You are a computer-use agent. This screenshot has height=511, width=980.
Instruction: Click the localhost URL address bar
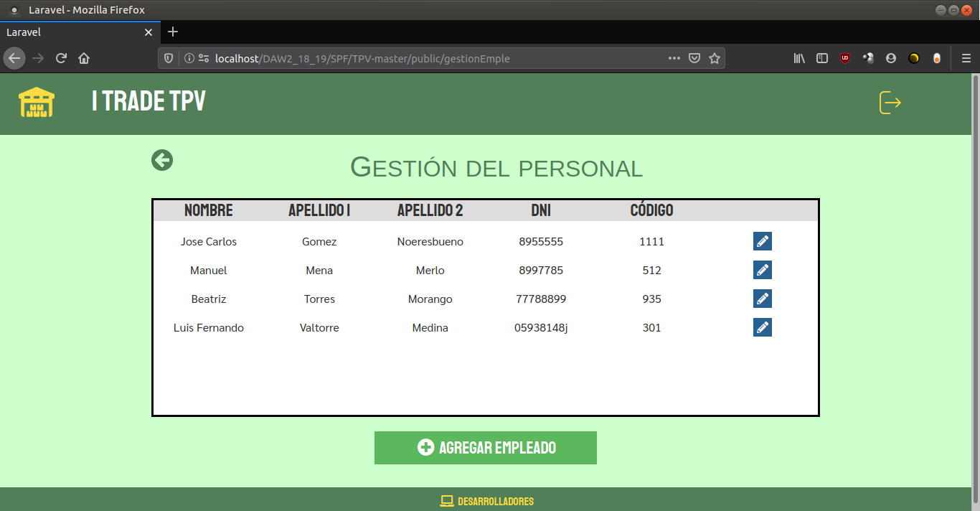[430, 58]
